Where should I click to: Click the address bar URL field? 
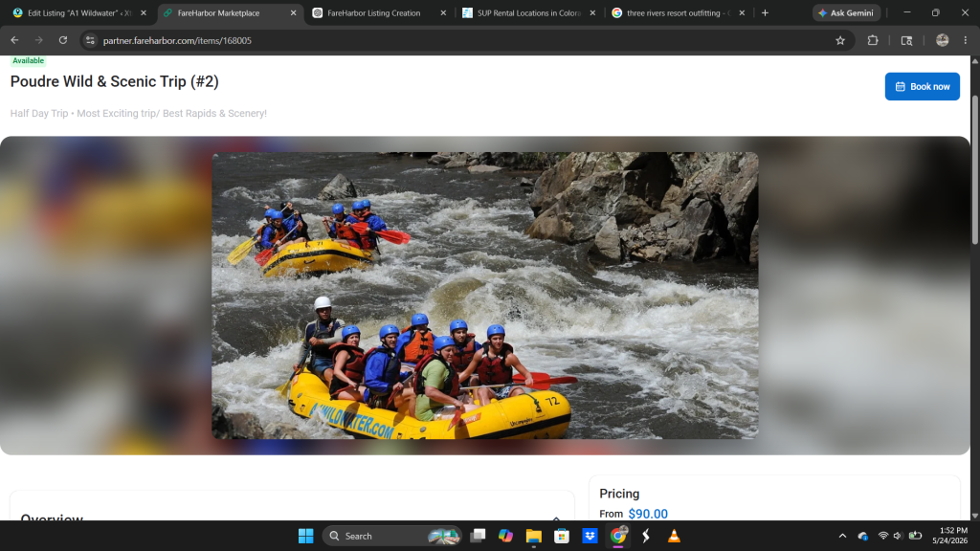[462, 40]
